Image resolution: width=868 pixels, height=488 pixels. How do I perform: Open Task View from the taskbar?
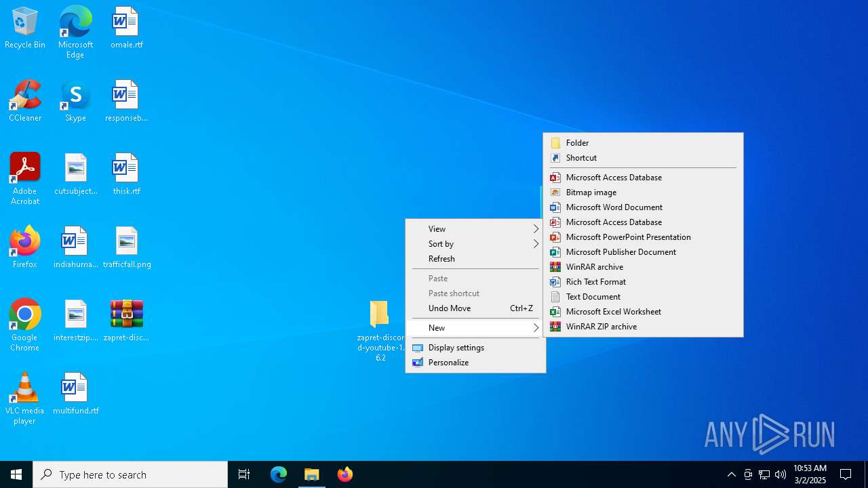[x=244, y=474]
